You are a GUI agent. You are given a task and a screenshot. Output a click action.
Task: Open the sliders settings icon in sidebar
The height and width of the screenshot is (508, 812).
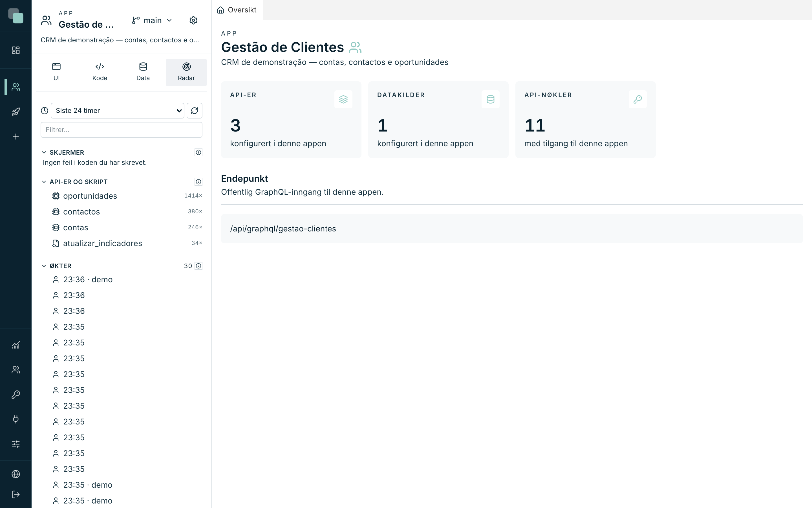click(16, 444)
